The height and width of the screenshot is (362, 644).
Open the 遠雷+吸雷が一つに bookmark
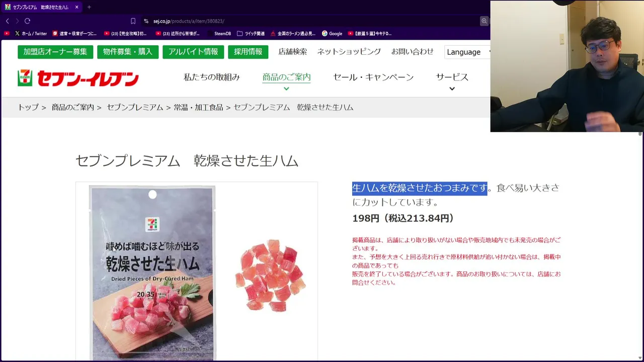[74, 34]
